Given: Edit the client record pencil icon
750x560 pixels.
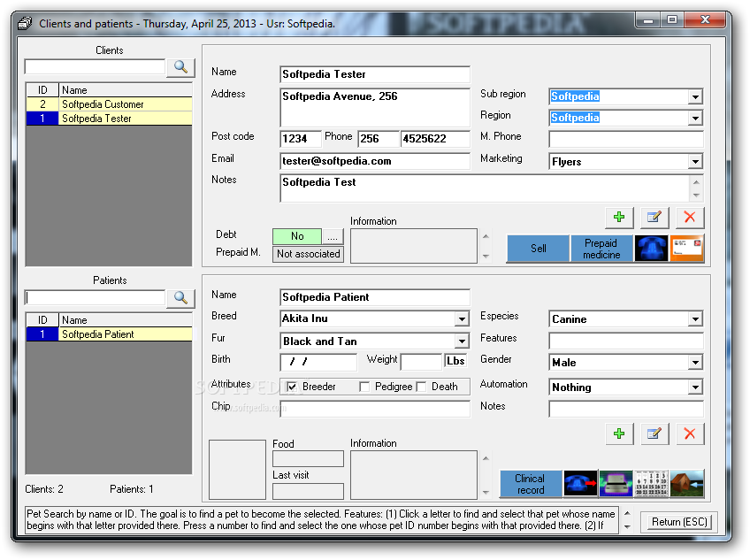Looking at the screenshot, I should 654,218.
